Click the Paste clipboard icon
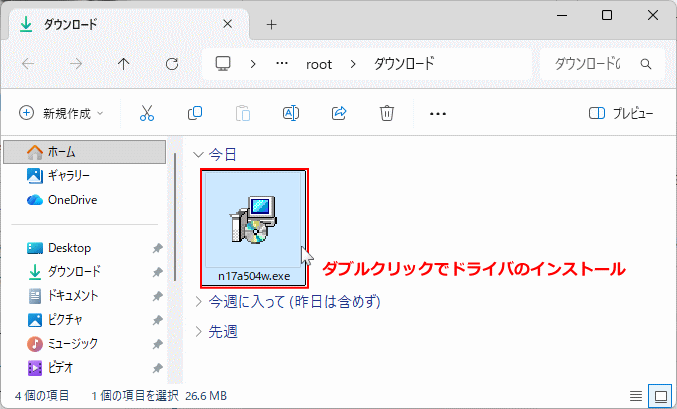Image resolution: width=677 pixels, height=409 pixels. [x=243, y=113]
